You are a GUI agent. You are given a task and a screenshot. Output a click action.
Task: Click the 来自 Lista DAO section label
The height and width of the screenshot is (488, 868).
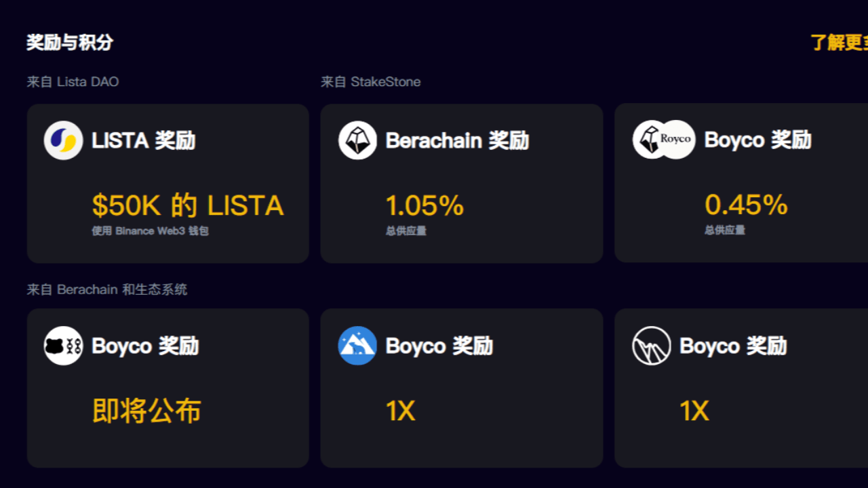point(73,82)
